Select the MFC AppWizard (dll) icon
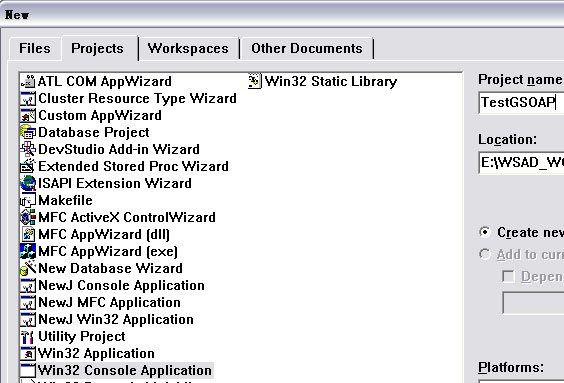 pos(28,234)
